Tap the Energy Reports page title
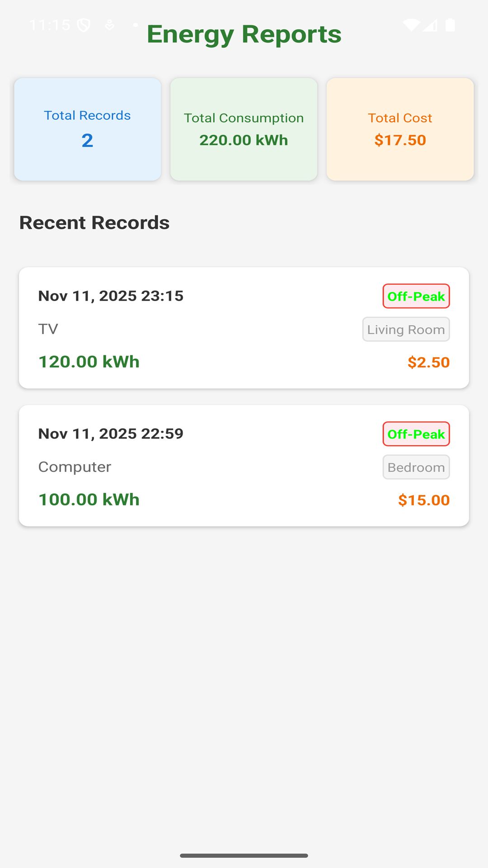 [244, 34]
